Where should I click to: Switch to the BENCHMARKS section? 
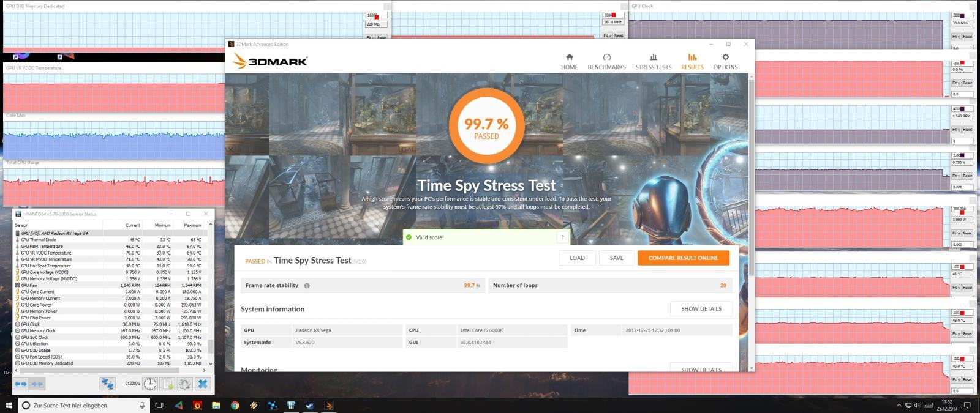point(606,61)
